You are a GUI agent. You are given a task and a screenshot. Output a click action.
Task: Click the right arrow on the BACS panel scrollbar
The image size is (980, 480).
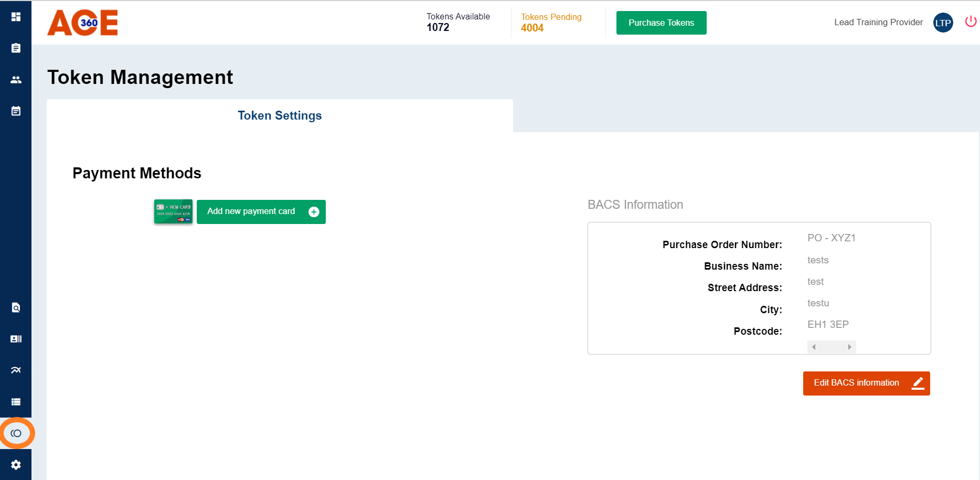849,347
